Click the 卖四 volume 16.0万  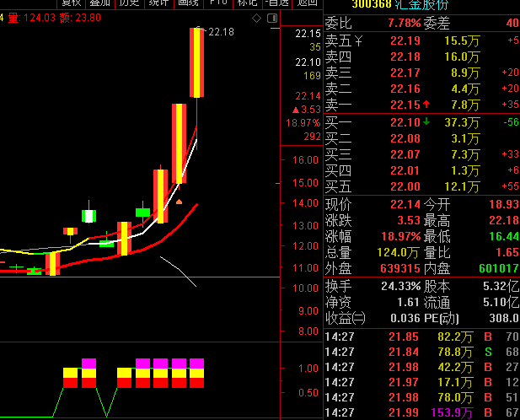(462, 57)
